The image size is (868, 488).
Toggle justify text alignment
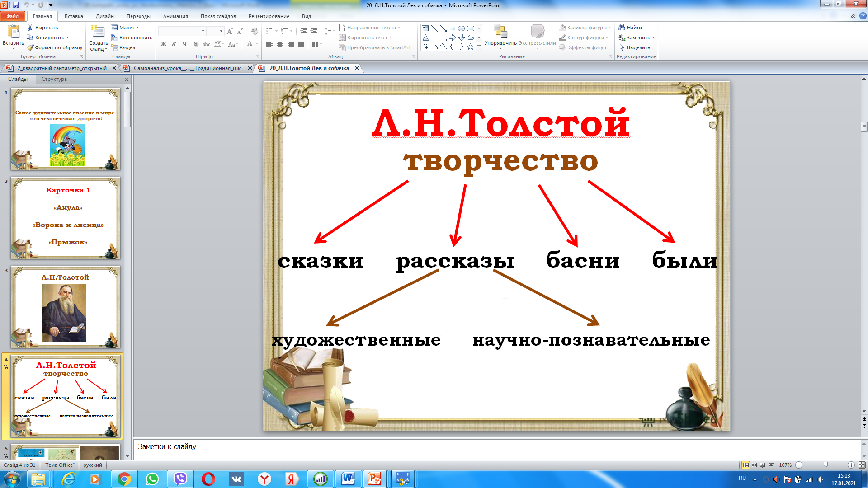[301, 44]
